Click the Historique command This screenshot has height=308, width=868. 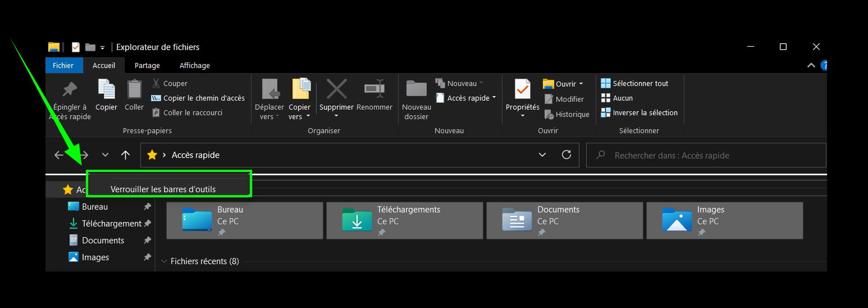[567, 114]
